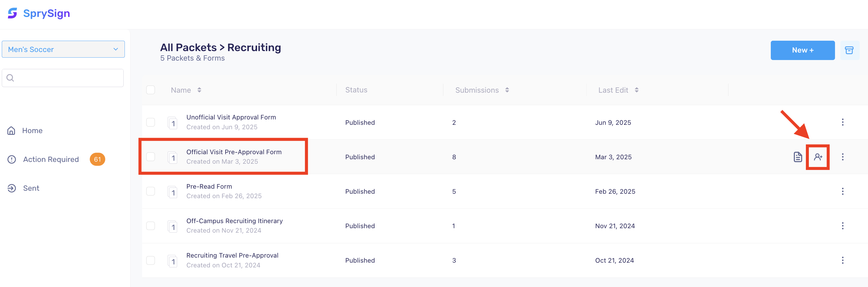Check the Recruiting Travel Pre-Approval checkbox
Image resolution: width=868 pixels, height=287 pixels.
[x=151, y=260]
